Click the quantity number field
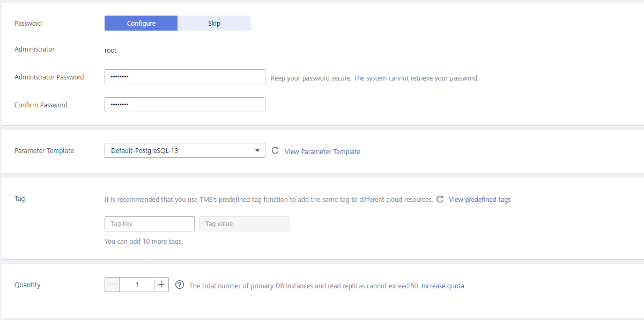This screenshot has width=644, height=320. (137, 285)
